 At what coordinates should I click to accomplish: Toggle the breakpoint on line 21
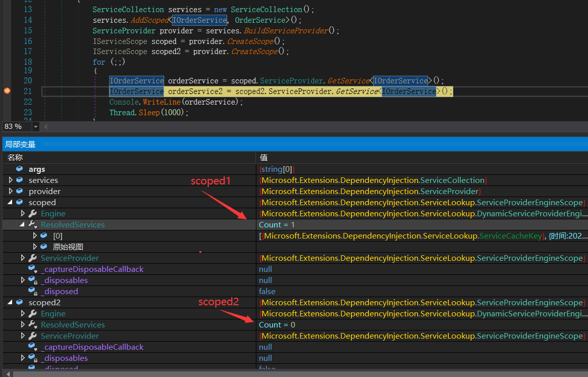tap(7, 91)
